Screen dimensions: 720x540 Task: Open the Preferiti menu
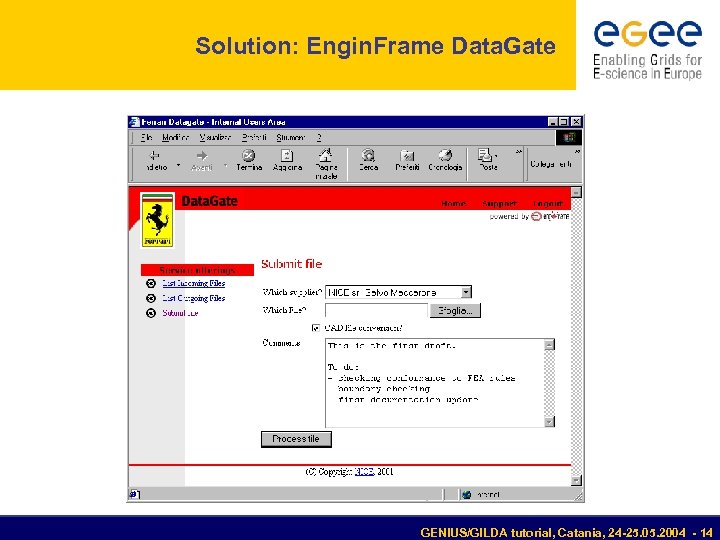coord(254,137)
